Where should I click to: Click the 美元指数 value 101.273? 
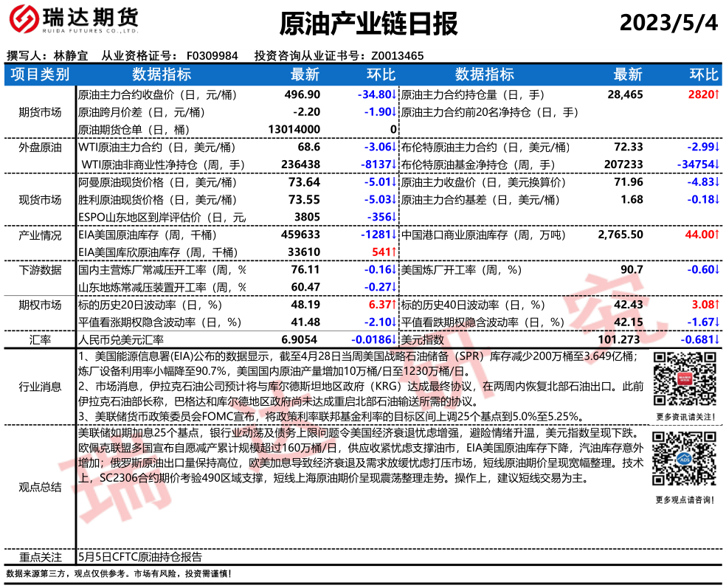[618, 339]
